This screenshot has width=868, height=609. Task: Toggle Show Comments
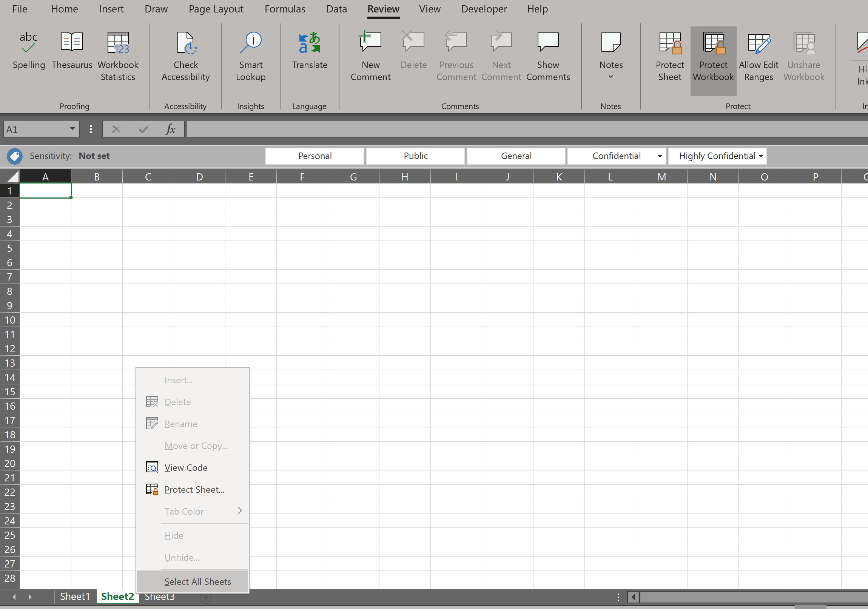[548, 55]
